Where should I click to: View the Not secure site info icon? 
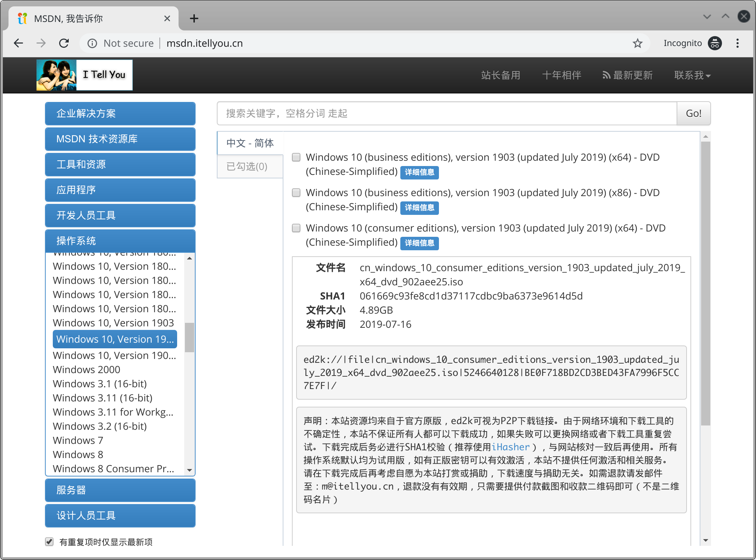[x=92, y=43]
